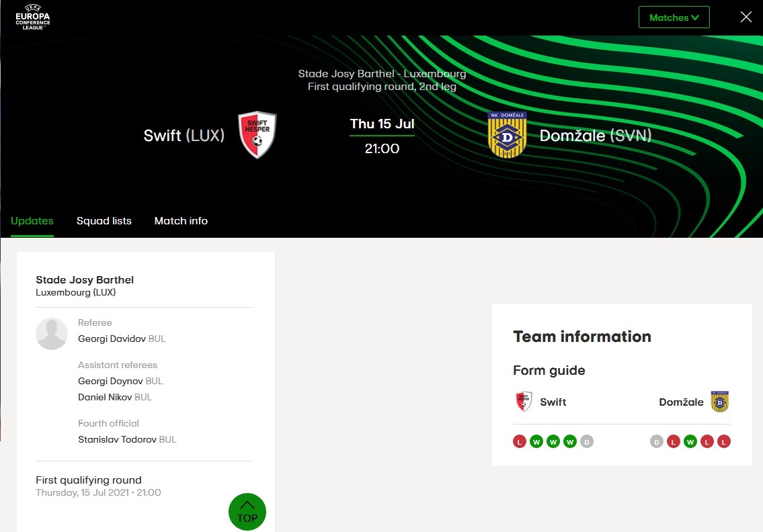
Task: Click Domžale's green W form badge
Action: [x=690, y=442]
